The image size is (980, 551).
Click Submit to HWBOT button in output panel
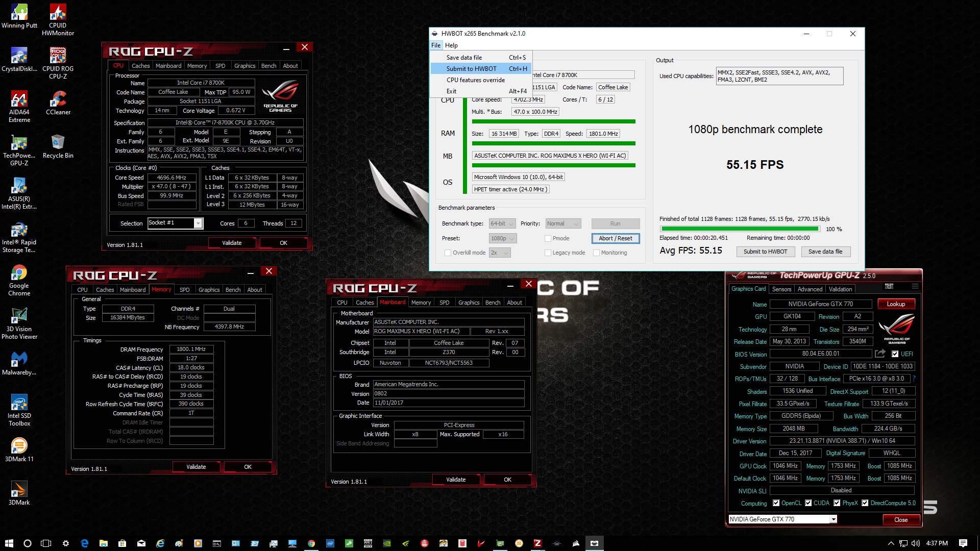pos(765,252)
